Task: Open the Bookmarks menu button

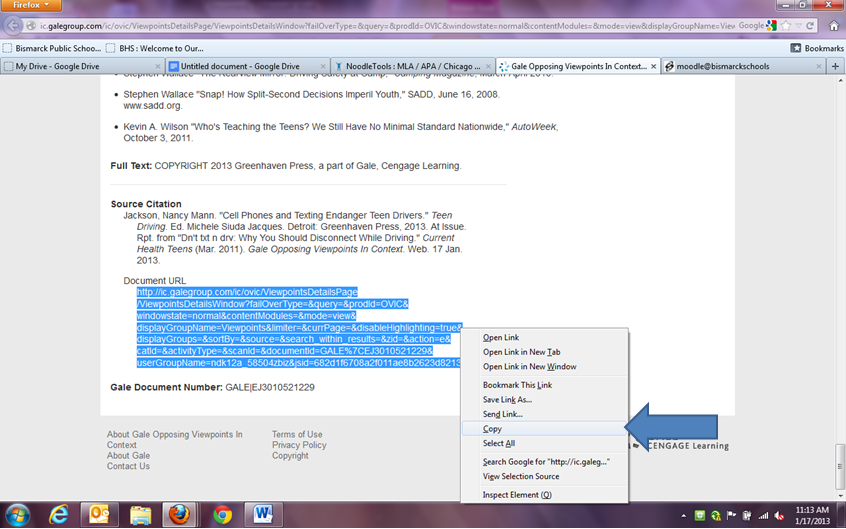Action: pyautogui.click(x=817, y=48)
